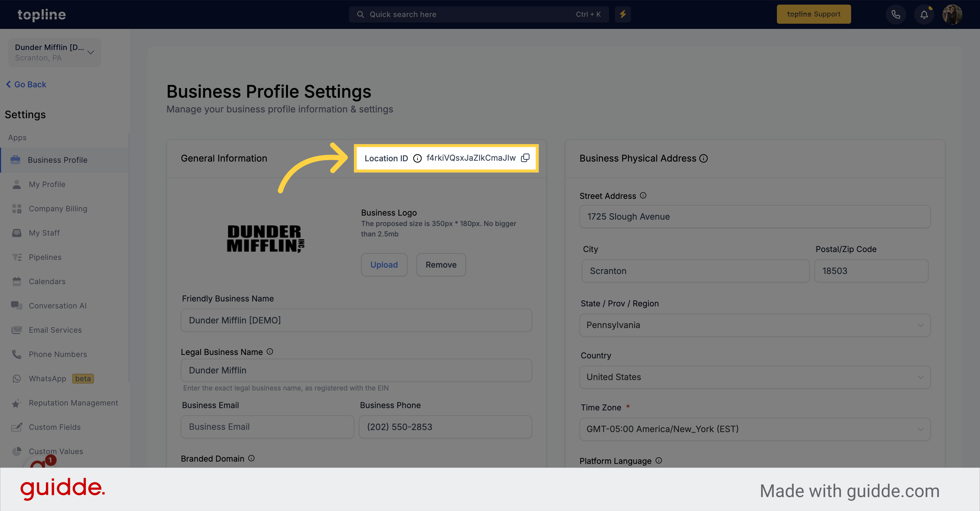Click the Company Billing menu item
This screenshot has height=511, width=980.
tap(58, 208)
